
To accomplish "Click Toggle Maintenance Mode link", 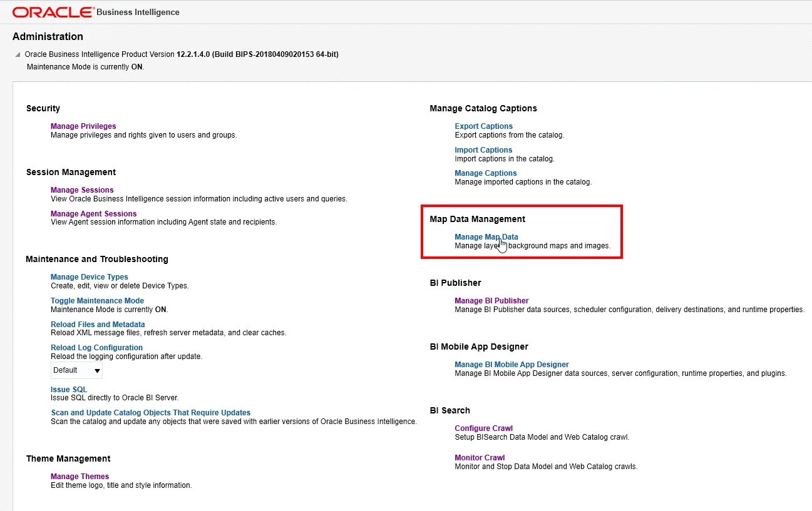I will click(x=97, y=301).
